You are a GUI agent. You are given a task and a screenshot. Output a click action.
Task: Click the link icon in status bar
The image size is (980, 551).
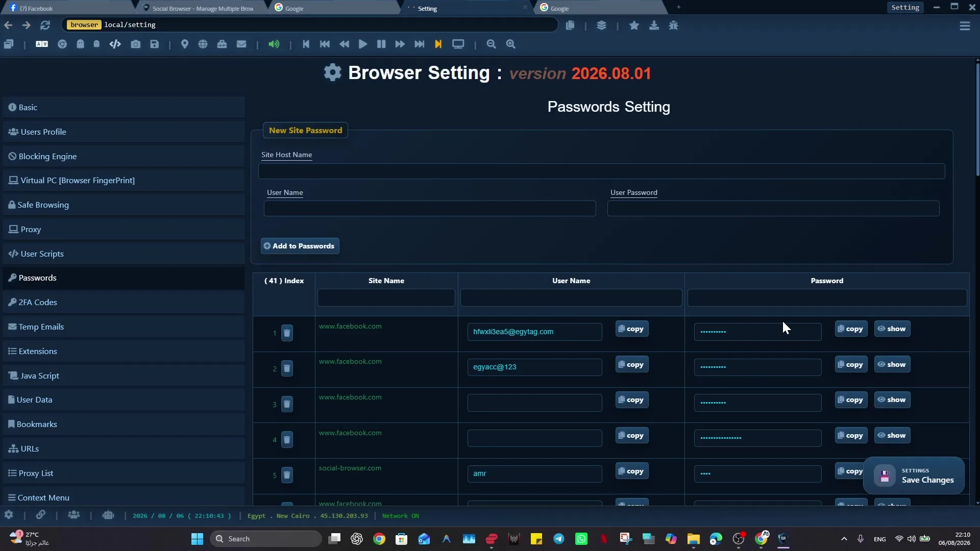pos(41,515)
